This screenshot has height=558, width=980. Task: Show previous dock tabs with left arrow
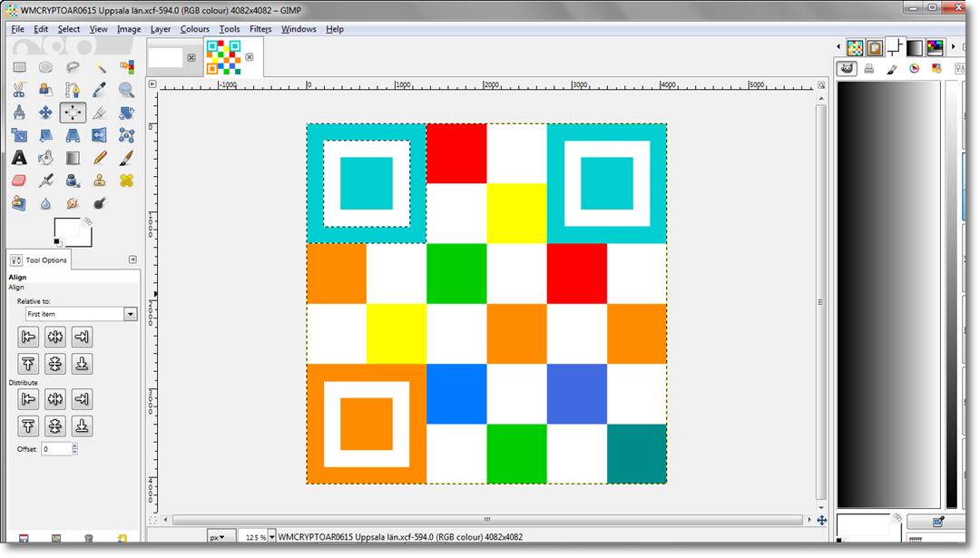[x=838, y=46]
